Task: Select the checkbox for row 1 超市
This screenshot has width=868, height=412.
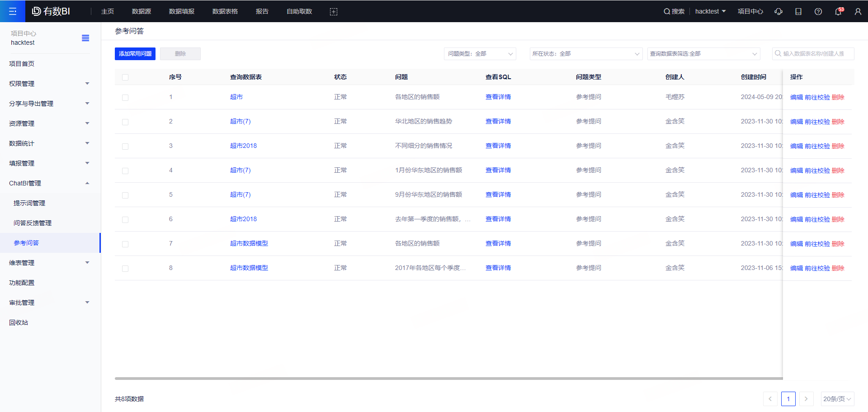Action: [125, 97]
